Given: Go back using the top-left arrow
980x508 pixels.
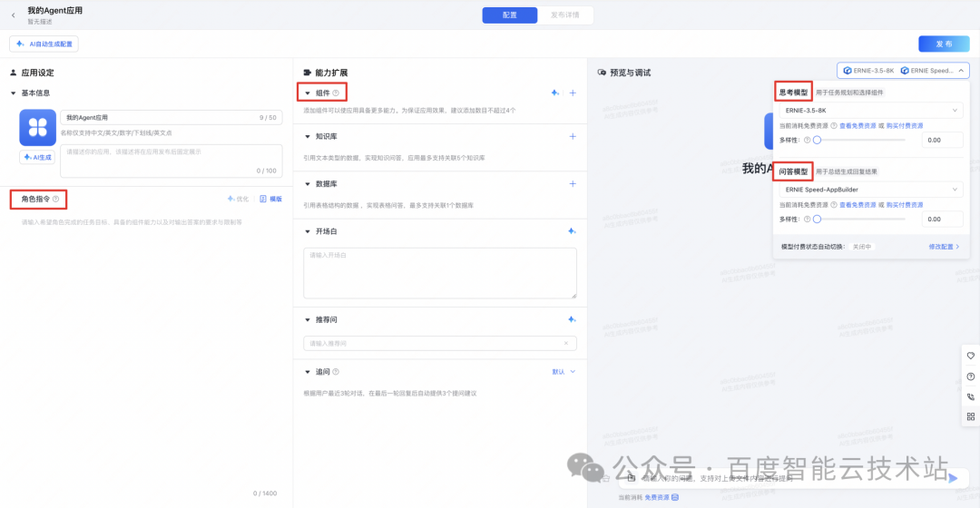Looking at the screenshot, I should (13, 15).
